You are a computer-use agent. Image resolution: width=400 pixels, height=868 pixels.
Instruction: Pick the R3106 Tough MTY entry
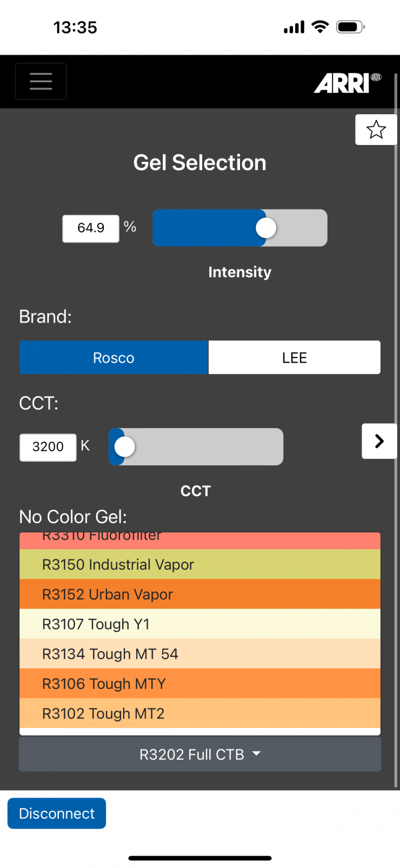point(199,683)
